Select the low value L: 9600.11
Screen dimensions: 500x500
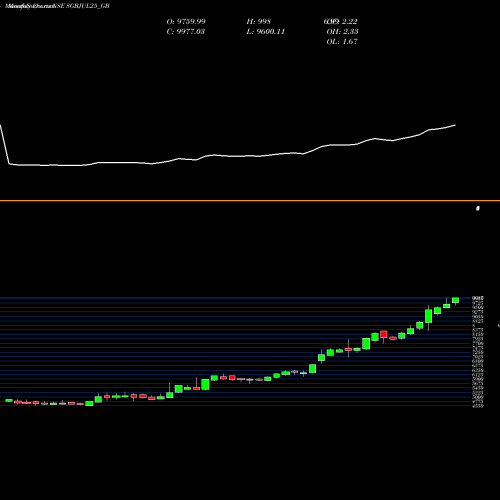[266, 32]
